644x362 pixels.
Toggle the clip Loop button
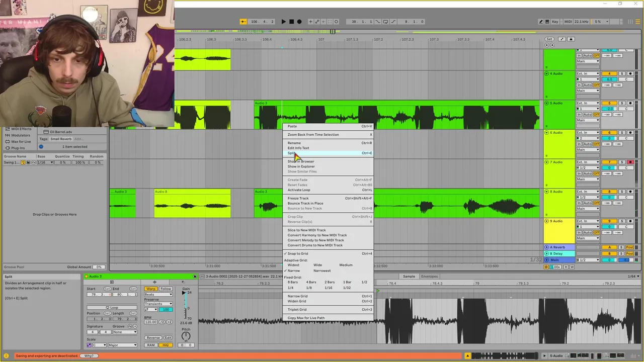(x=112, y=307)
